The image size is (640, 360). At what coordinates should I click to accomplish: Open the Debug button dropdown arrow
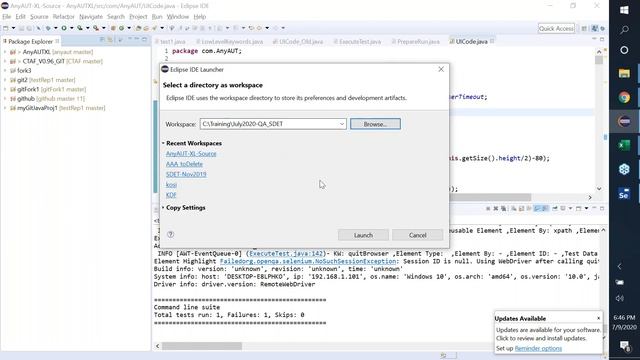point(56,28)
